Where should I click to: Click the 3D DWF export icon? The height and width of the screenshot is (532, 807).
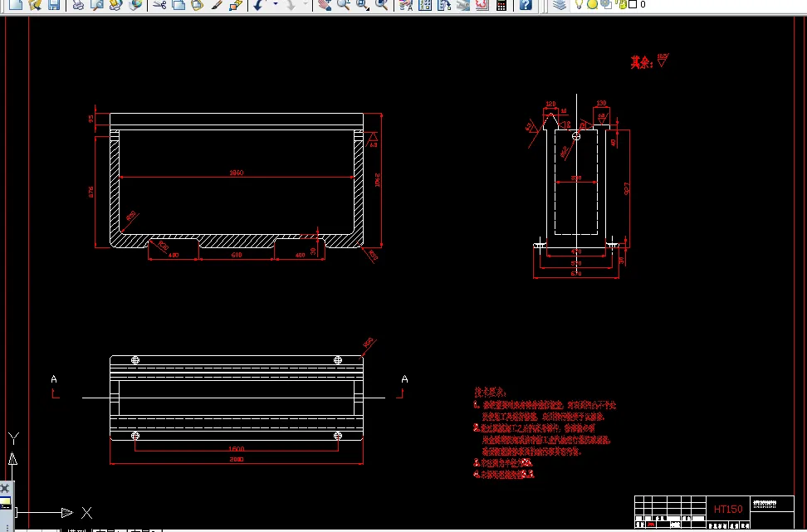point(135,5)
